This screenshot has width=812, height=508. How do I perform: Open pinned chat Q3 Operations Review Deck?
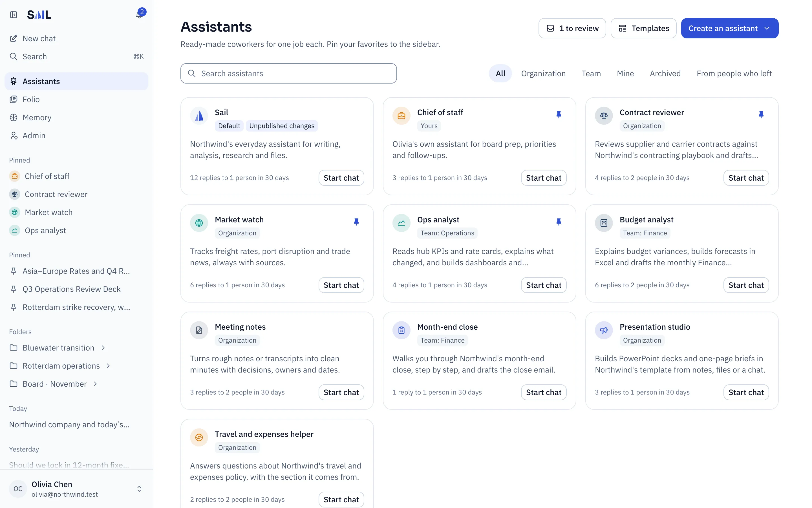76,289
